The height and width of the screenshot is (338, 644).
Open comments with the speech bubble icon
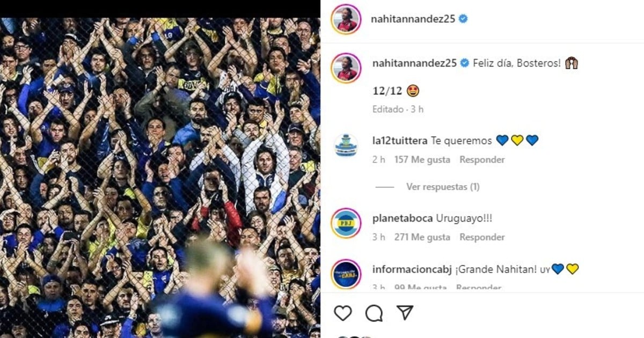pos(374,312)
